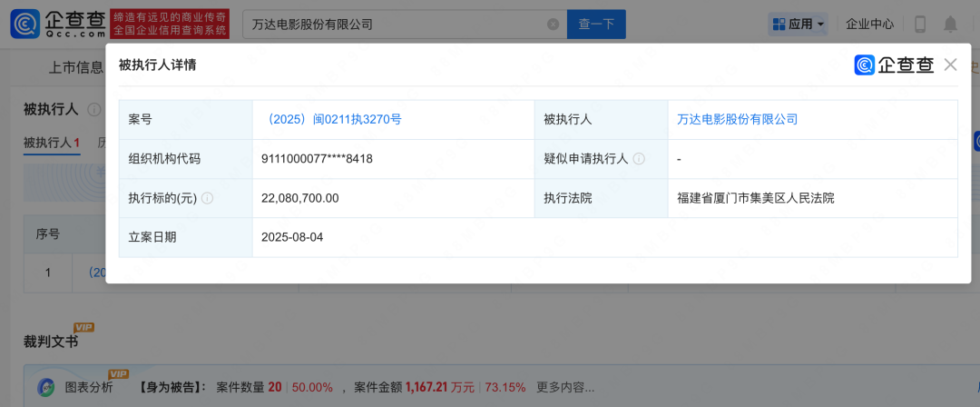980x407 pixels.
Task: Click the 查一下 search button
Action: point(596,25)
